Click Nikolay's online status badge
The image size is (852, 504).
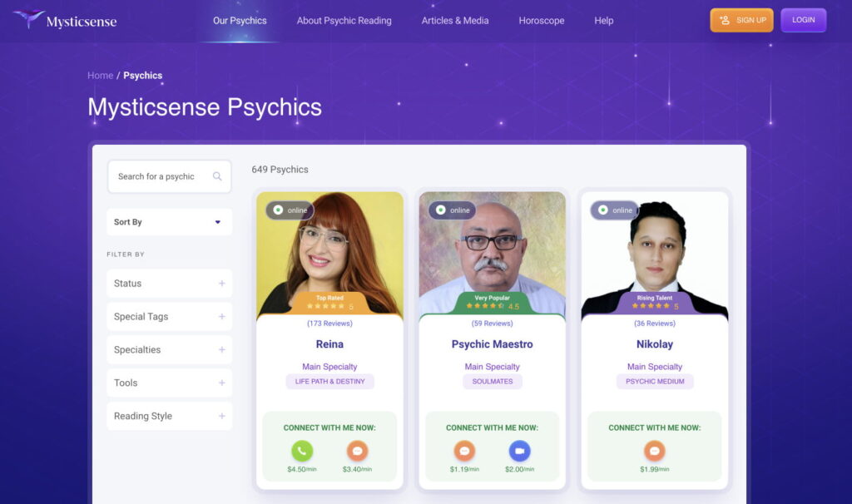(615, 210)
